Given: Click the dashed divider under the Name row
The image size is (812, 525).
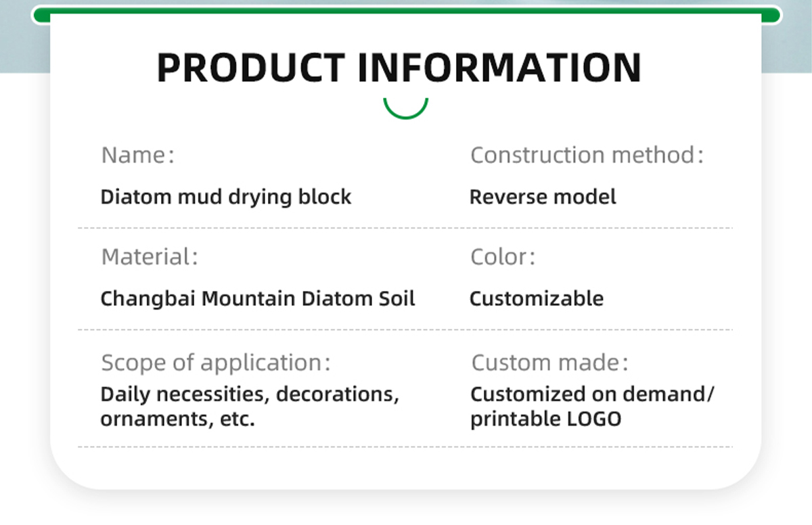Looking at the screenshot, I should click(x=405, y=228).
